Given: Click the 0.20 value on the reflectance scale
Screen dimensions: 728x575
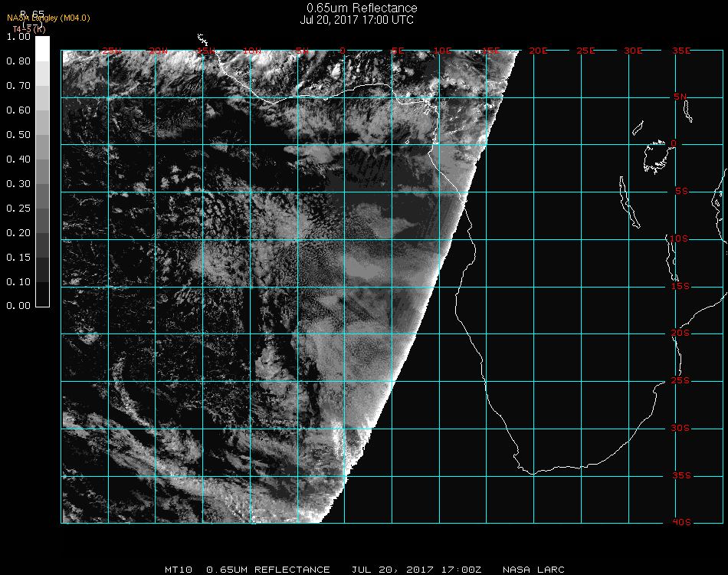Looking at the screenshot, I should pyautogui.click(x=18, y=233).
